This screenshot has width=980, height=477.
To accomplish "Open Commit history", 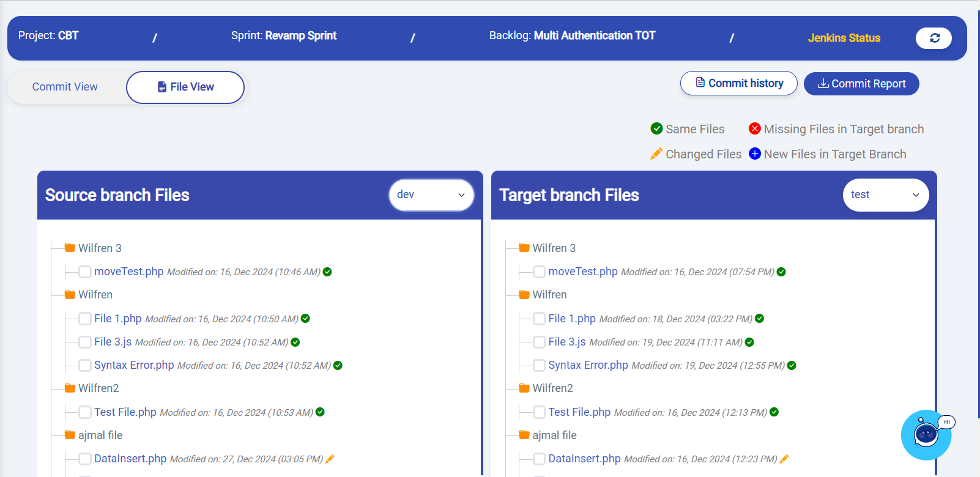I will tap(738, 83).
